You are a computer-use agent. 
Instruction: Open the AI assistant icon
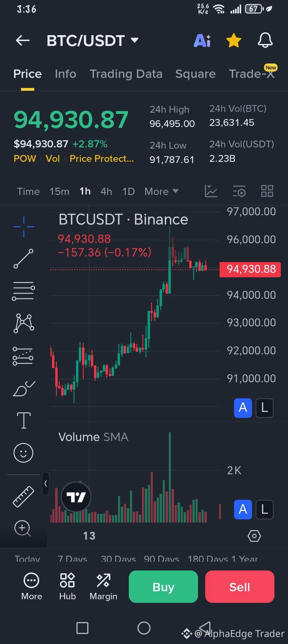pyautogui.click(x=202, y=40)
